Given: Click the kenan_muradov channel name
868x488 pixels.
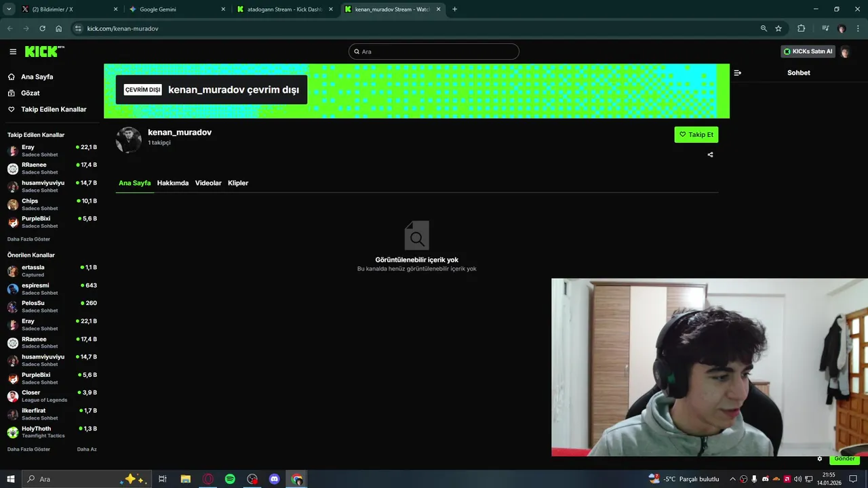Looking at the screenshot, I should (180, 132).
